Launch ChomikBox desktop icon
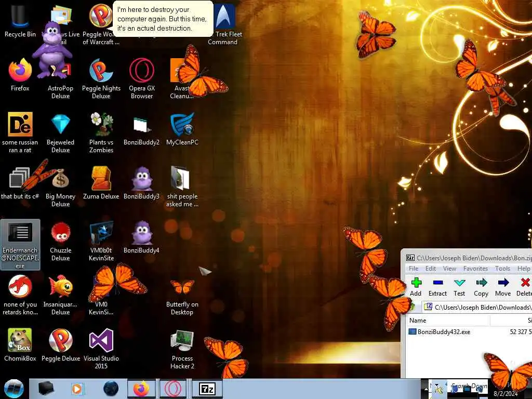The width and height of the screenshot is (532, 399). (x=20, y=345)
